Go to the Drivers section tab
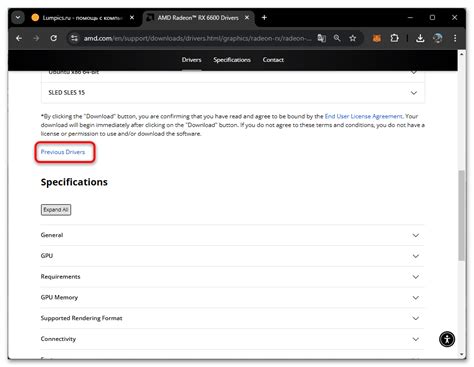 coord(192,60)
